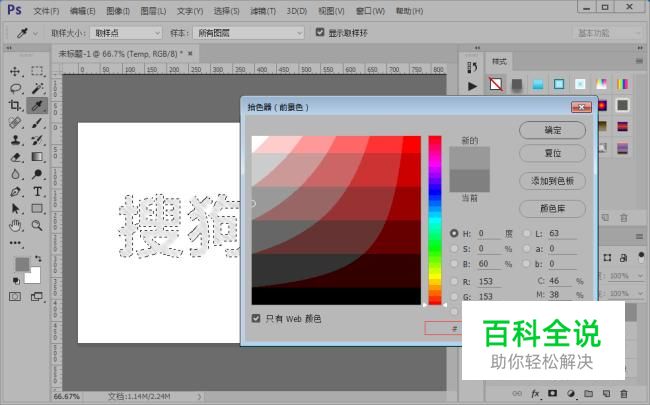The image size is (650, 405).
Task: Select the Rectangular Marquee tool
Action: pyautogui.click(x=37, y=71)
